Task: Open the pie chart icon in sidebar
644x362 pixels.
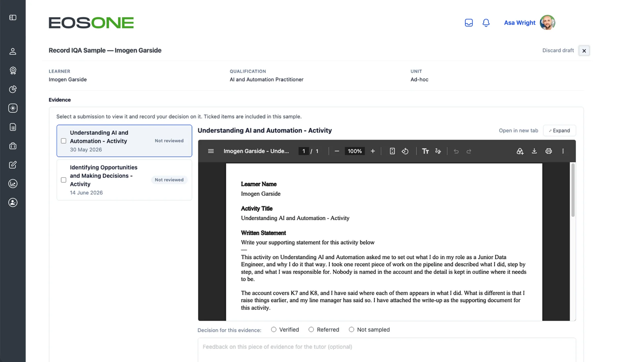Action: coord(13,89)
